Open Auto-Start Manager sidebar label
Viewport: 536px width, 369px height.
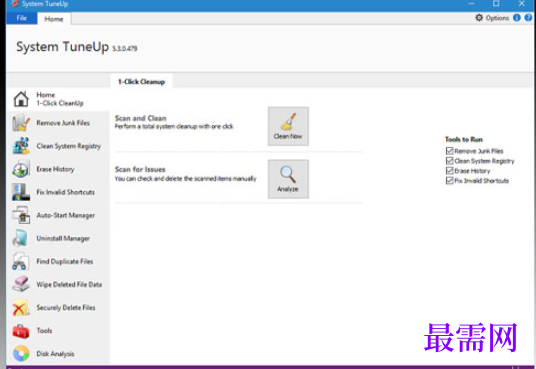pyautogui.click(x=66, y=215)
